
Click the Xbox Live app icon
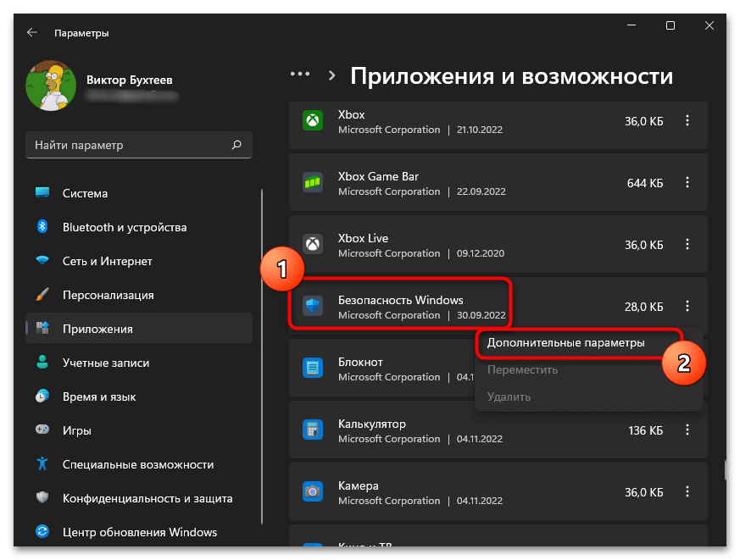[x=313, y=244]
